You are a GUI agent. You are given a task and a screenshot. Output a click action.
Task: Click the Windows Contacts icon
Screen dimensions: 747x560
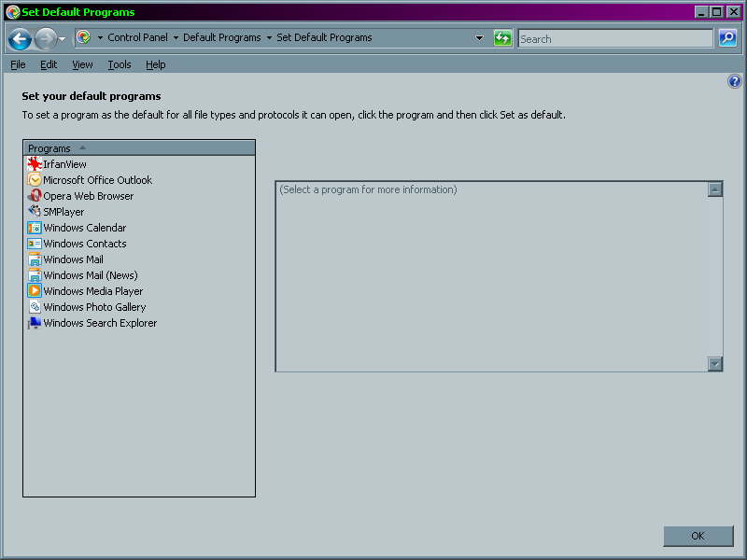35,244
